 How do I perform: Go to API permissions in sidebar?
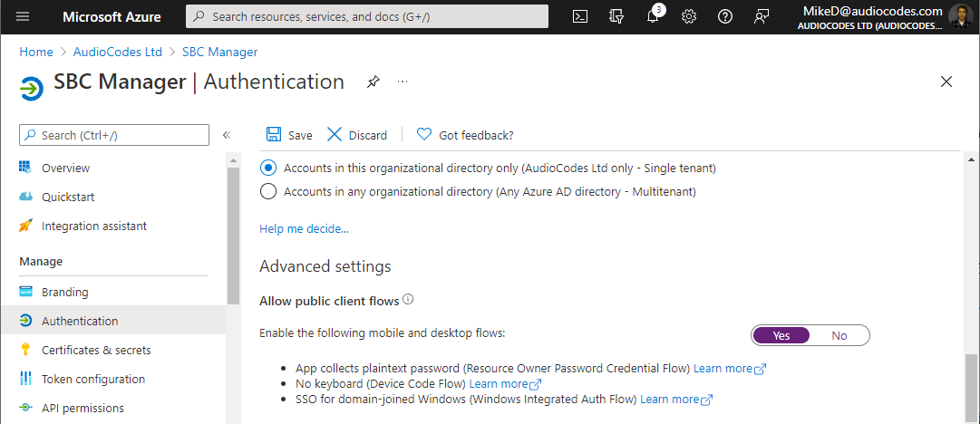point(82,408)
